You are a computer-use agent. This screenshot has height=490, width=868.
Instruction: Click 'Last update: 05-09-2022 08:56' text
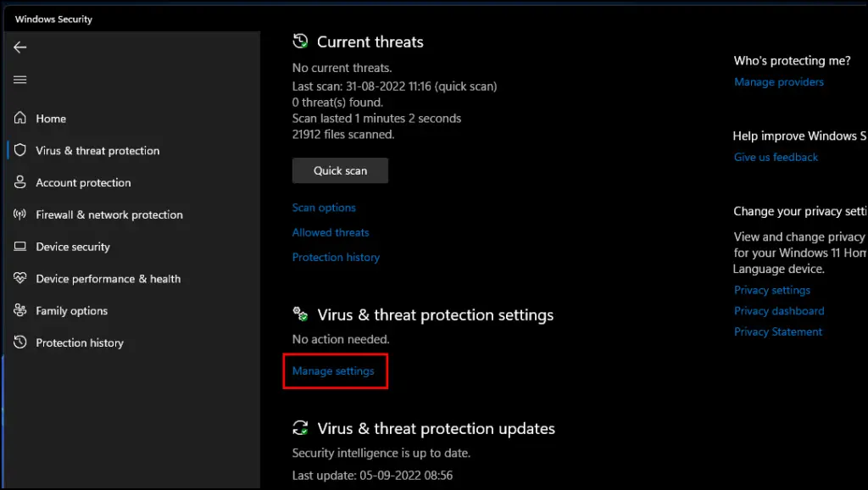coord(372,476)
